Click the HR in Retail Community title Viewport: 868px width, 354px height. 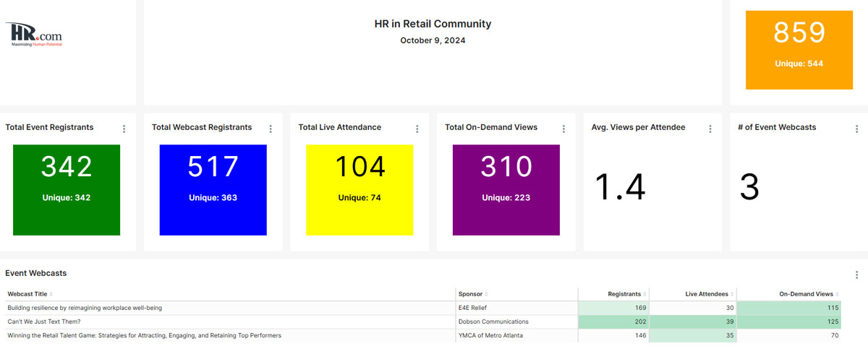[x=433, y=24]
